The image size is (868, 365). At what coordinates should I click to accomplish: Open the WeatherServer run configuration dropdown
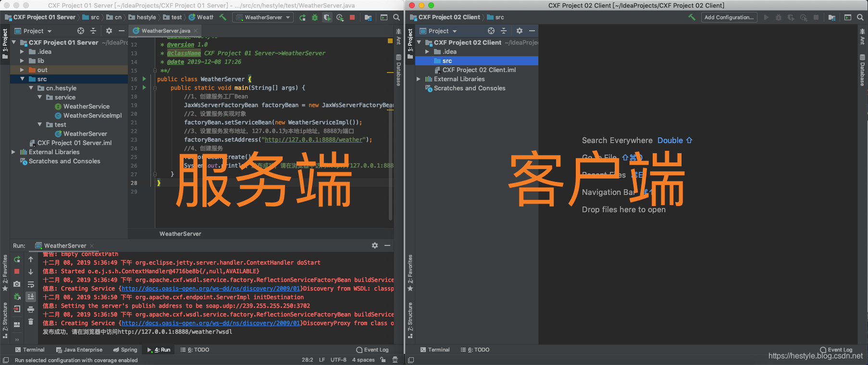click(263, 17)
